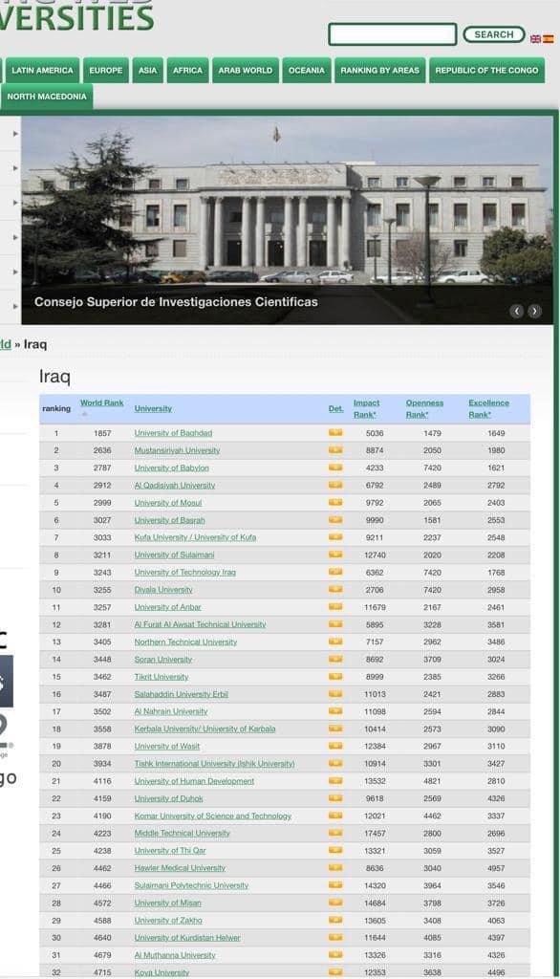Switch site language to Spanish flag
Screen dimensions: 560x979
point(549,38)
